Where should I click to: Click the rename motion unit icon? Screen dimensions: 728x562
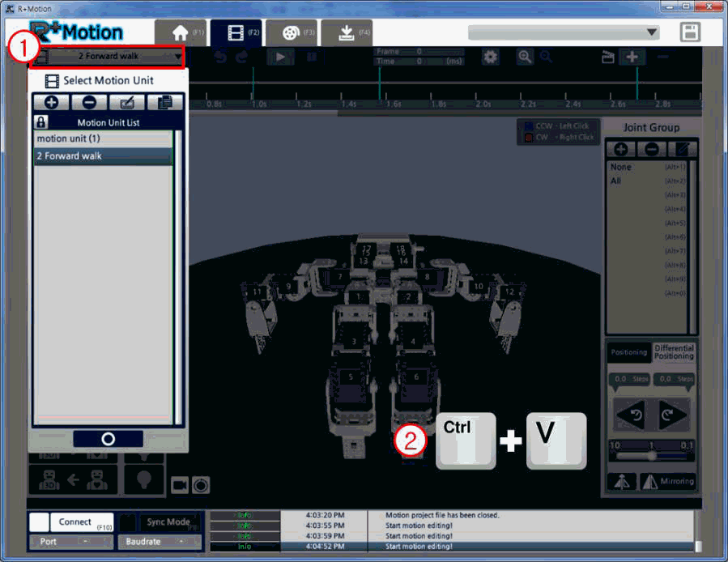[127, 102]
